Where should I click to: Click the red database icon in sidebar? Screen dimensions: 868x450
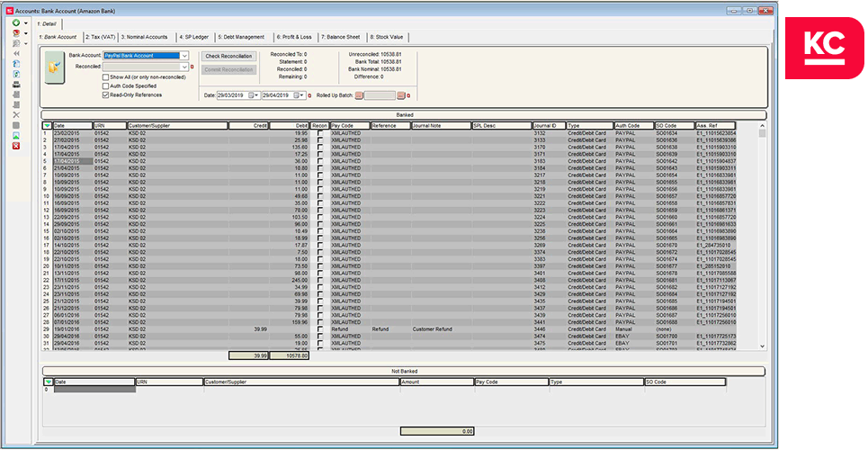(x=16, y=33)
